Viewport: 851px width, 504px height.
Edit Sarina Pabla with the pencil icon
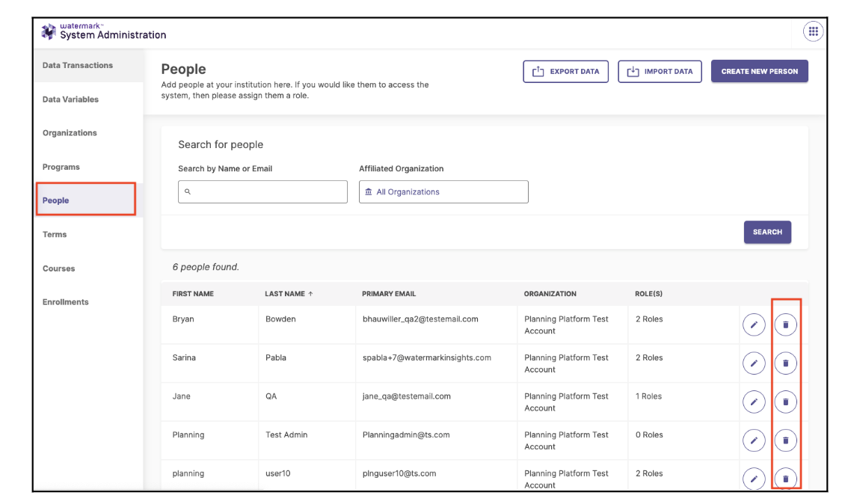[x=754, y=363]
